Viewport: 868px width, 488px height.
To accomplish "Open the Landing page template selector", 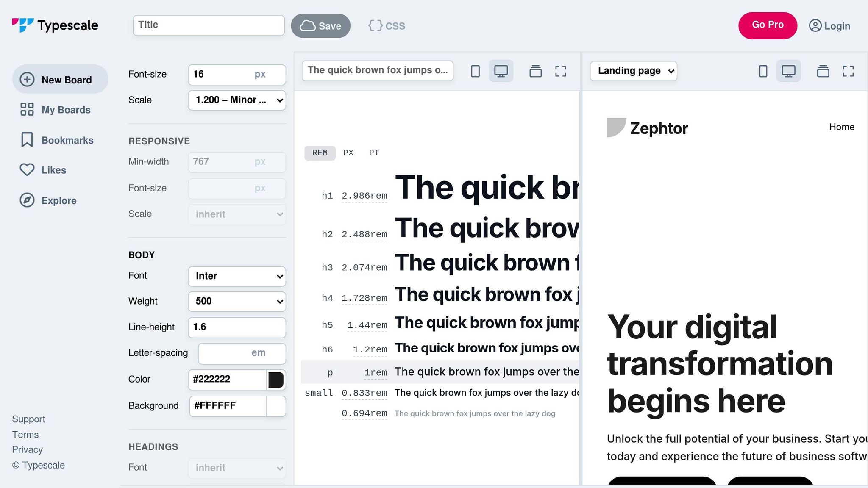I will [633, 71].
